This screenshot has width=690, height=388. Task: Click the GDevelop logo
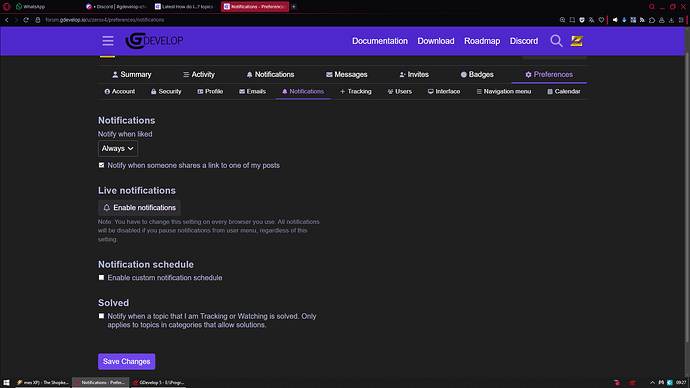click(x=154, y=41)
